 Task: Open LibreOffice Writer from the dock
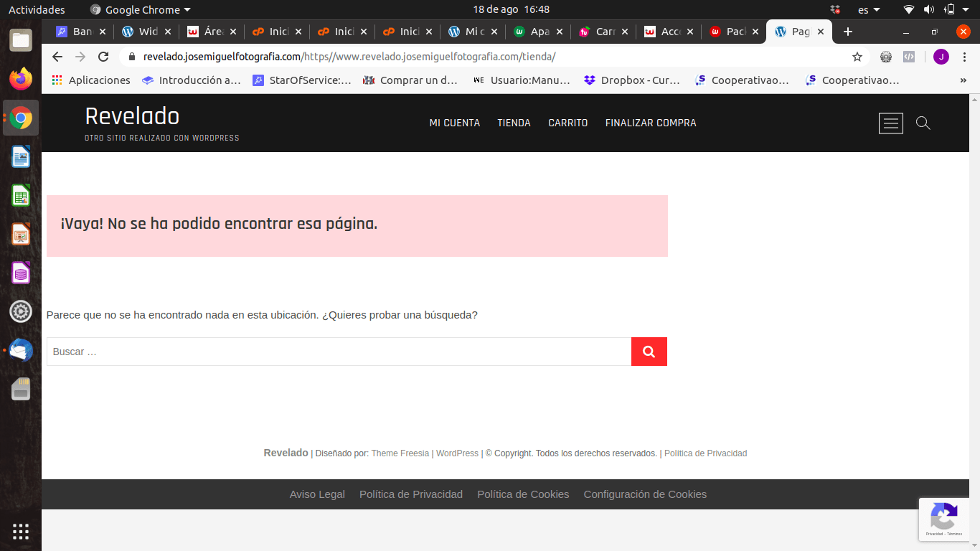[x=21, y=156]
